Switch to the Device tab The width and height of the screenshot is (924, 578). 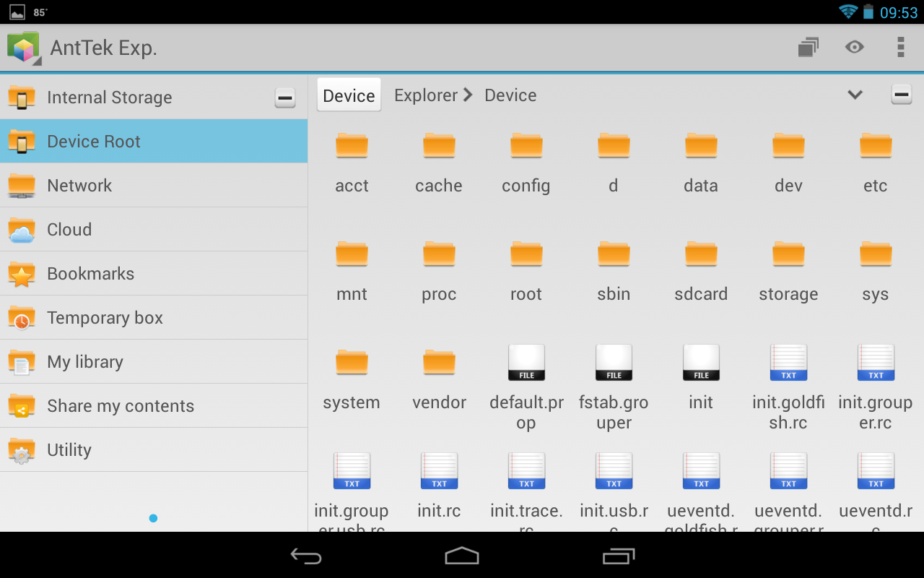349,95
